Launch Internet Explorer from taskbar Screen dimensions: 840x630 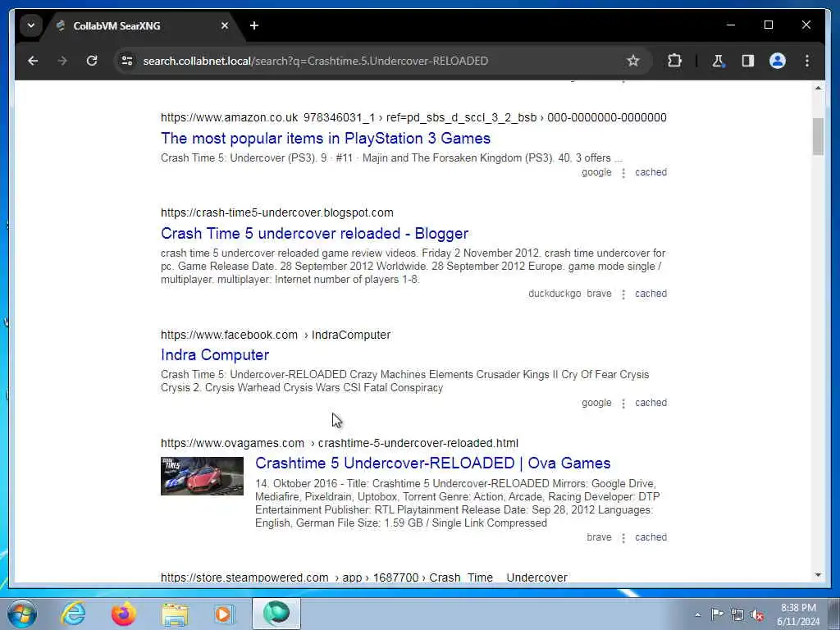click(x=73, y=614)
